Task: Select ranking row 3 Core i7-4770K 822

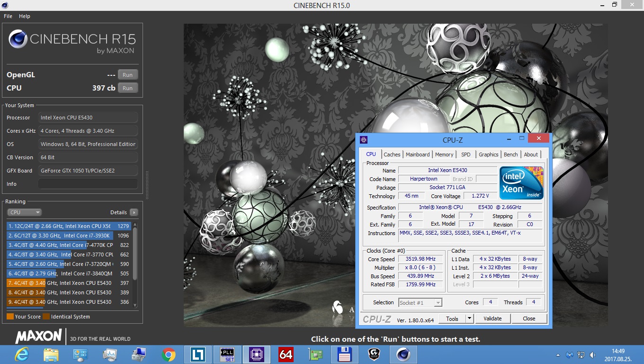Action: coord(69,245)
